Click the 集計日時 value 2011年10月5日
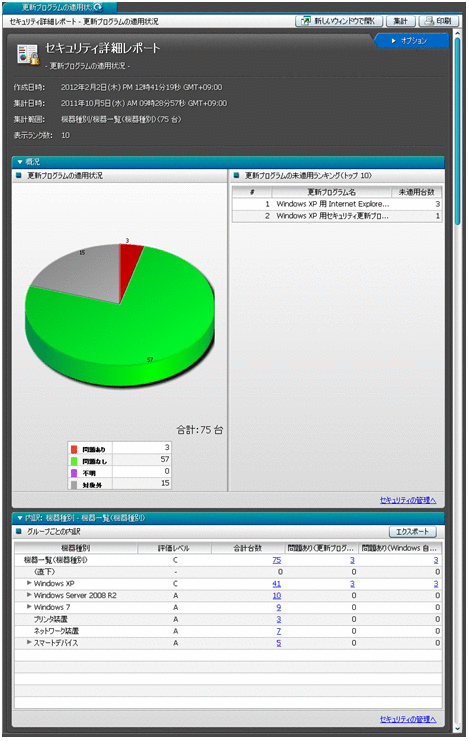The height and width of the screenshot is (741, 469). pos(144,103)
